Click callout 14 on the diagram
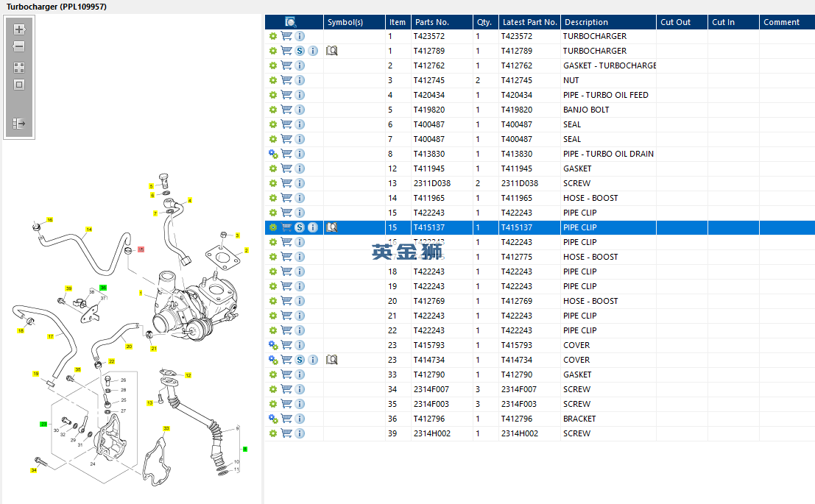The image size is (815, 504). tap(88, 230)
